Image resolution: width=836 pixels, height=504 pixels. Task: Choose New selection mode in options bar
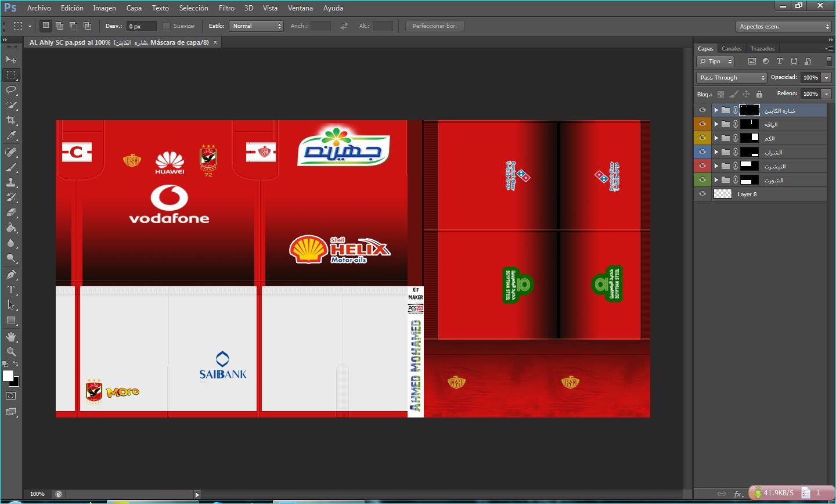46,26
